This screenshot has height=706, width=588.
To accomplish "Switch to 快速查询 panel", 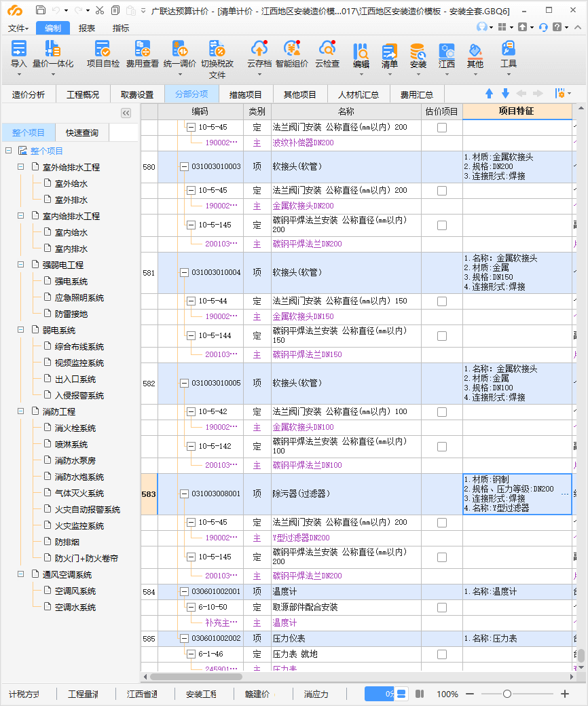I will [x=81, y=132].
